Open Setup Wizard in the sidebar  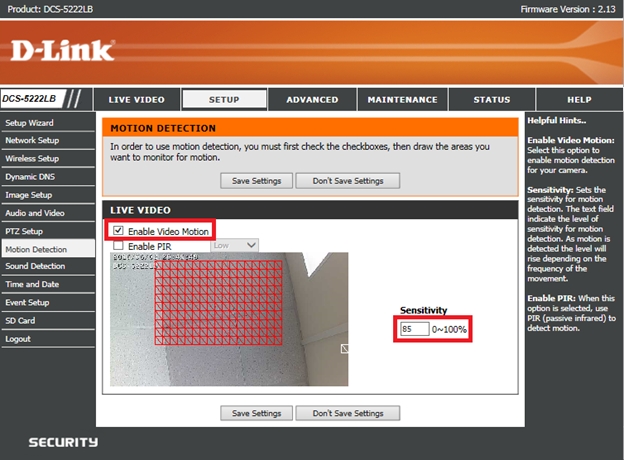pyautogui.click(x=30, y=122)
